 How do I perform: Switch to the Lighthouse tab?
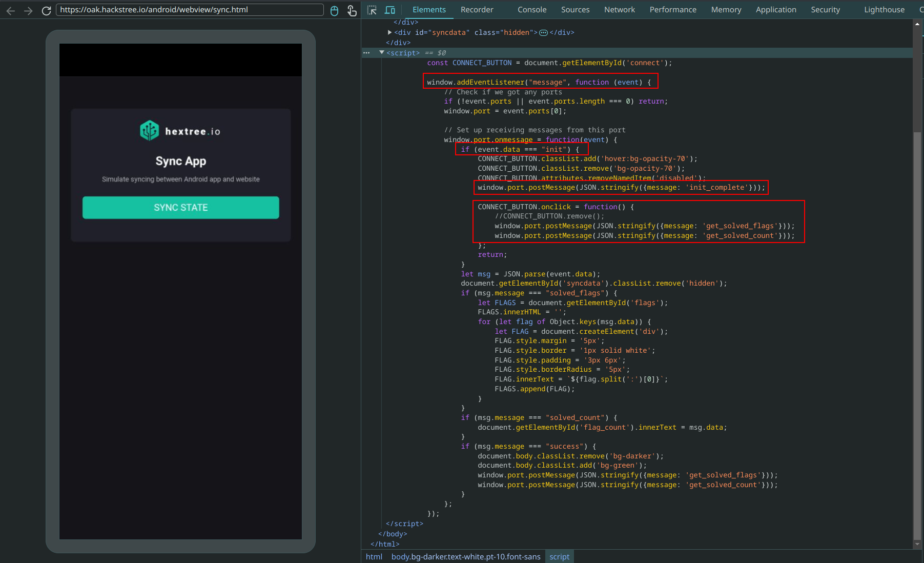tap(884, 10)
